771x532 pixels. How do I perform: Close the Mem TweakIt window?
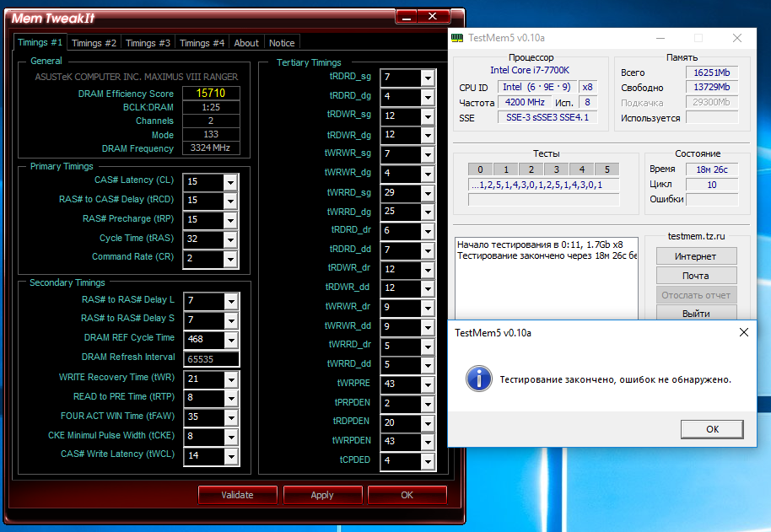(x=433, y=17)
